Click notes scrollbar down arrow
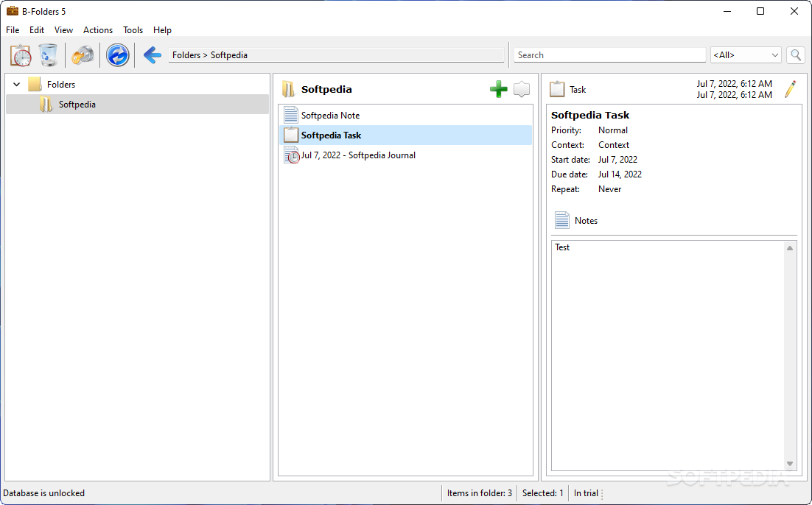 [x=790, y=464]
